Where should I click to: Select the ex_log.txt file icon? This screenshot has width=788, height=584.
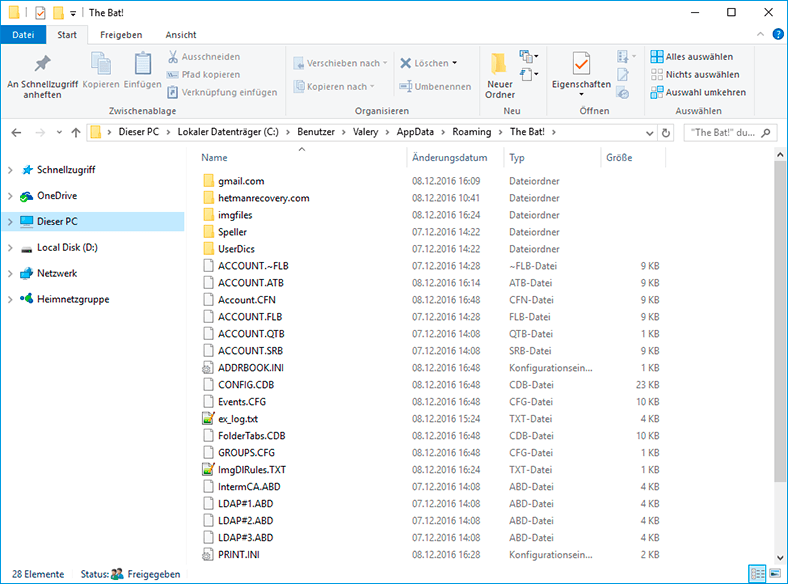pos(208,418)
